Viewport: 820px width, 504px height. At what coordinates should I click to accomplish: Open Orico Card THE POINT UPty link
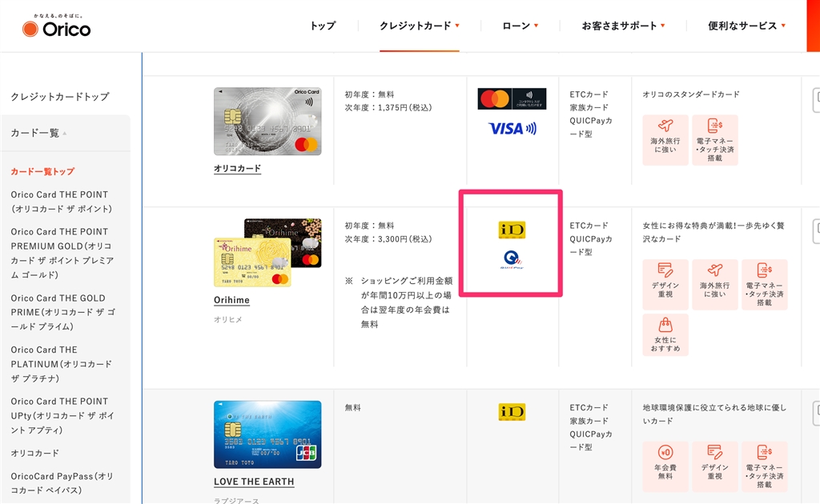pyautogui.click(x=62, y=415)
